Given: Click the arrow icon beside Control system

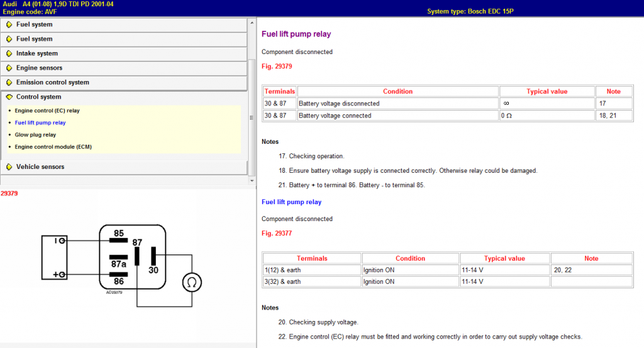Looking at the screenshot, I should click(x=9, y=97).
